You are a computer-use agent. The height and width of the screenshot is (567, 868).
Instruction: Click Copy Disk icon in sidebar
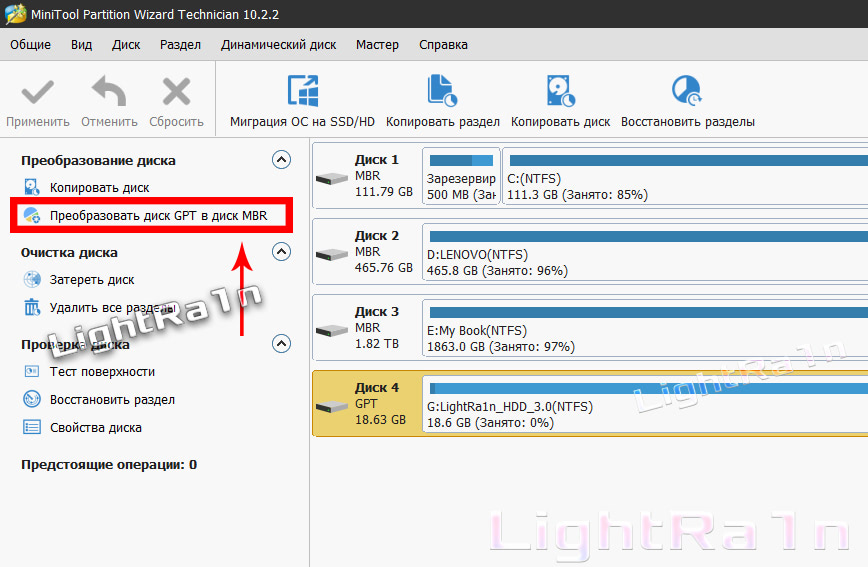(32, 187)
